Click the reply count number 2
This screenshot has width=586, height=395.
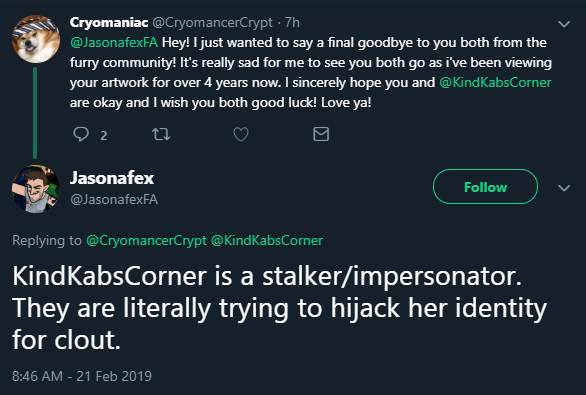point(104,135)
